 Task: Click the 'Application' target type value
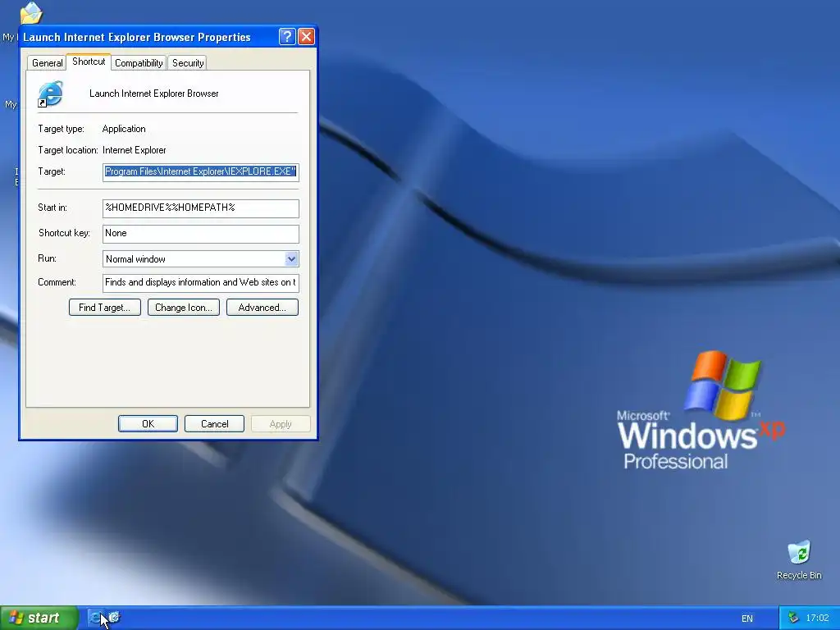[124, 129]
